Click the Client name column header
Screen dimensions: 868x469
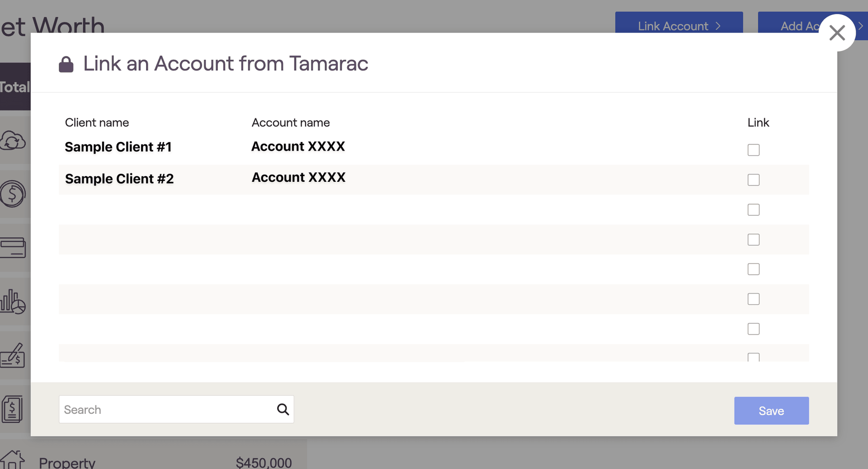click(97, 123)
